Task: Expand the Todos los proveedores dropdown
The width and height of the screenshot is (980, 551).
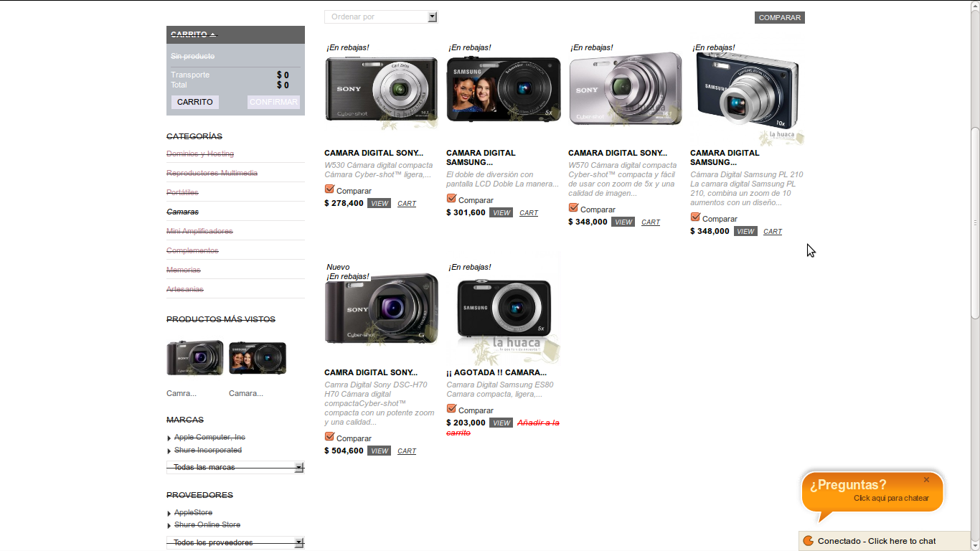Action: pos(235,543)
